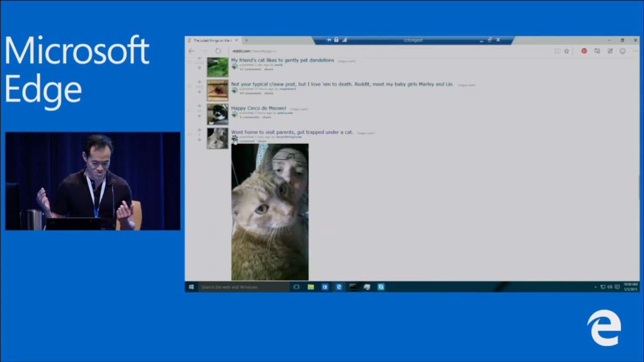Screen dimensions: 644x362
Task: Click the lock icon on remote session bar
Action: click(336, 40)
